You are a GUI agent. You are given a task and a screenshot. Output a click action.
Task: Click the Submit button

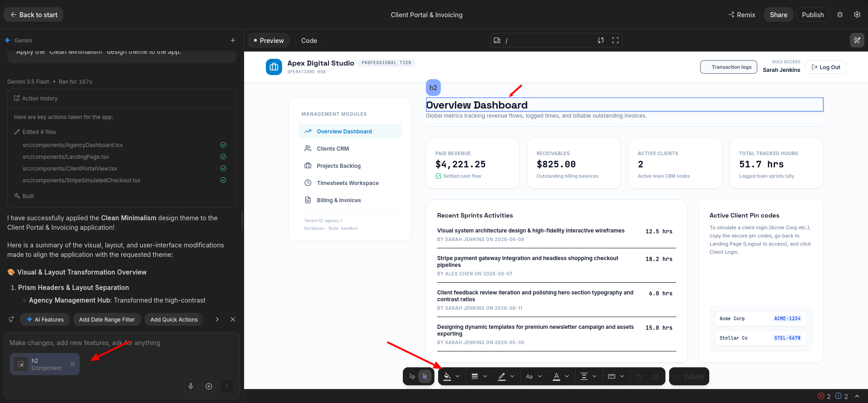click(689, 376)
